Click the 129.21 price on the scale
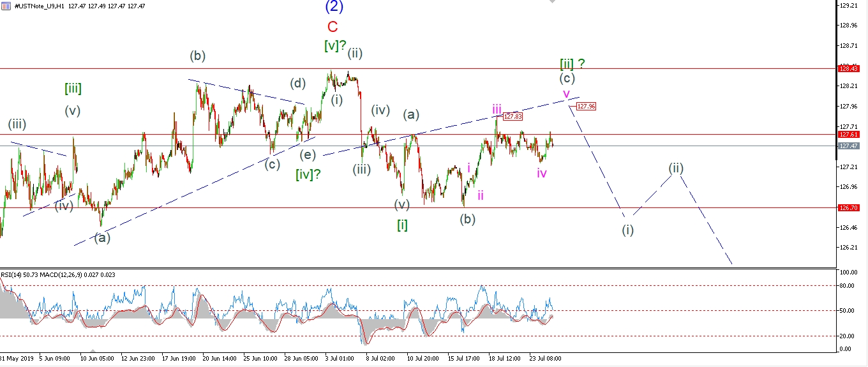The height and width of the screenshot is (367, 868). point(849,5)
